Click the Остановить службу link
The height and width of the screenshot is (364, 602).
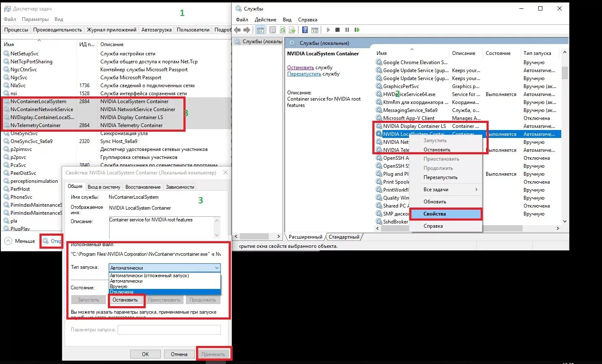click(x=301, y=68)
